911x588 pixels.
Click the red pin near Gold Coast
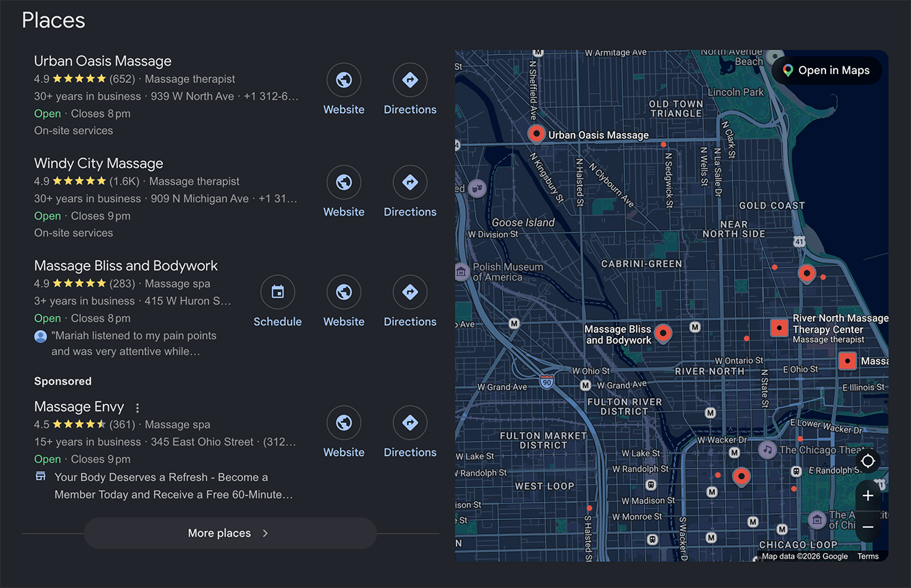(807, 274)
